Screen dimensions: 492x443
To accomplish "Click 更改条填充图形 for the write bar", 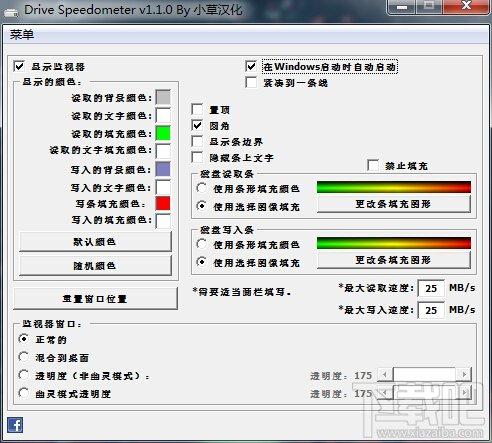I will point(394,260).
